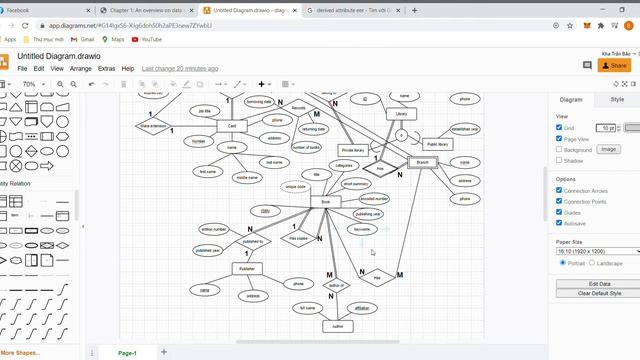
Task: Click the Clear Default Style button
Action: point(599,293)
